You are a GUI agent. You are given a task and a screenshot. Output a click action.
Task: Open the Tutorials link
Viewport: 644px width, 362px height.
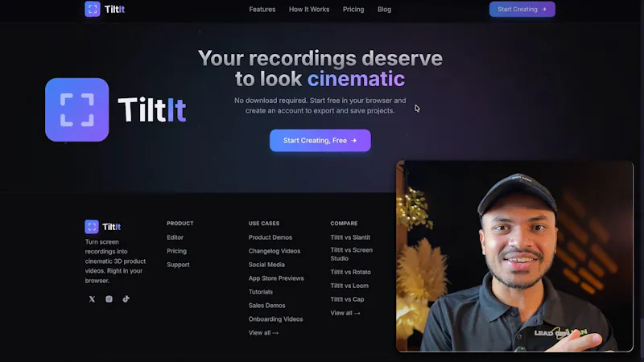click(x=260, y=292)
